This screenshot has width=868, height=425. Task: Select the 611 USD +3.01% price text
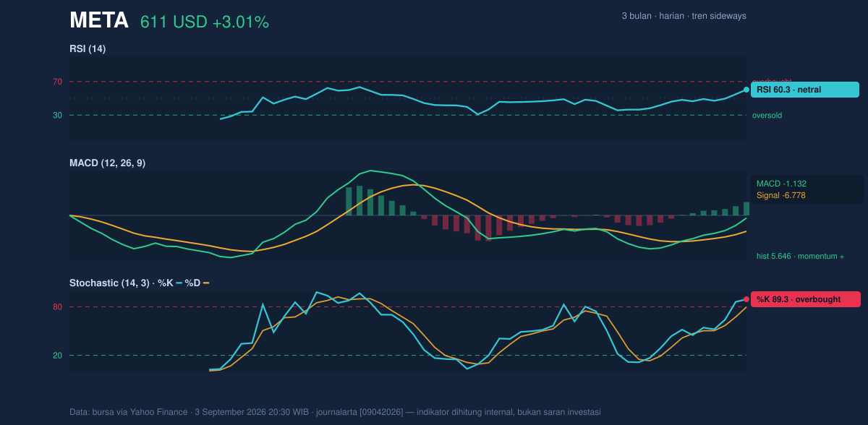coord(205,22)
